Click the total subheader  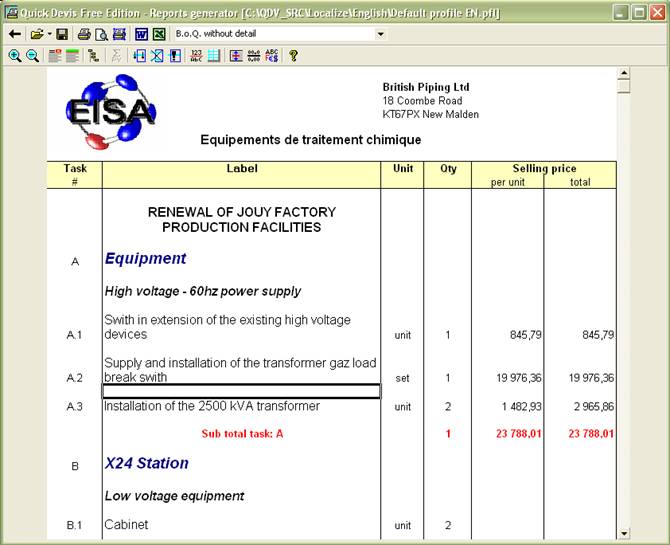[580, 182]
